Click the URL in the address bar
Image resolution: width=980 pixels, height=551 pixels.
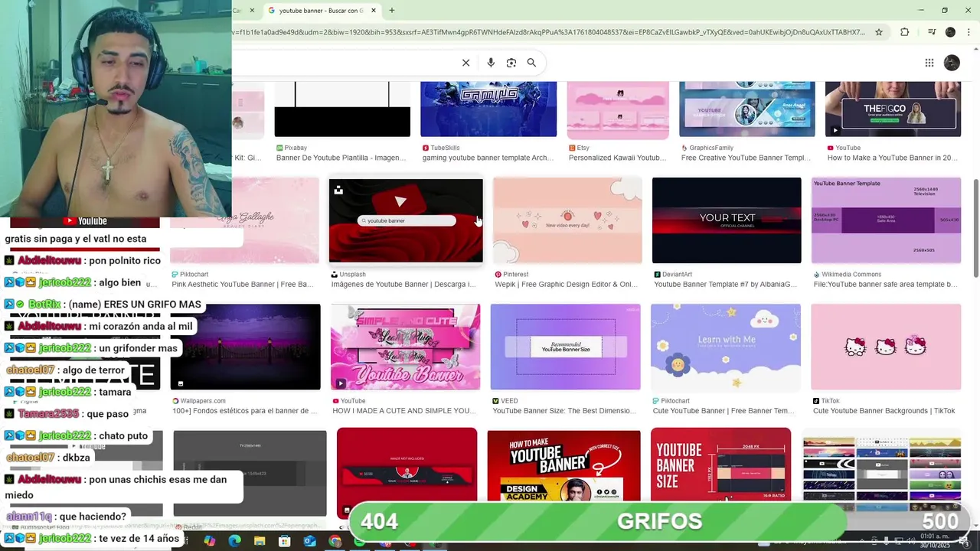(548, 32)
